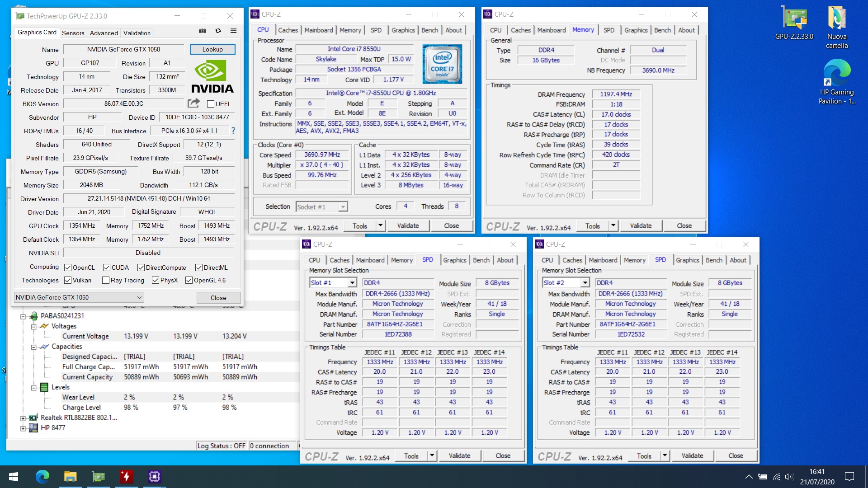The height and width of the screenshot is (488, 868).
Task: Switch to the Sensors tab in GPU-Z
Action: 73,33
